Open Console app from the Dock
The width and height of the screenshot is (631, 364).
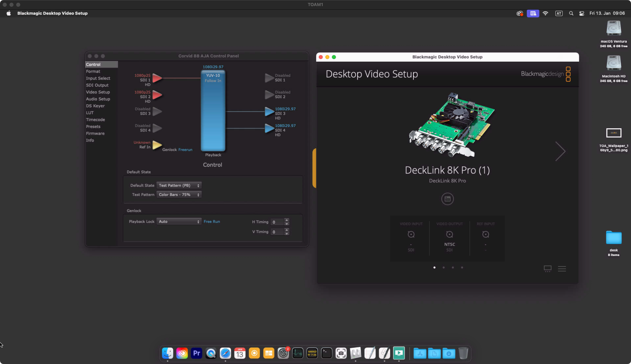pyautogui.click(x=312, y=353)
